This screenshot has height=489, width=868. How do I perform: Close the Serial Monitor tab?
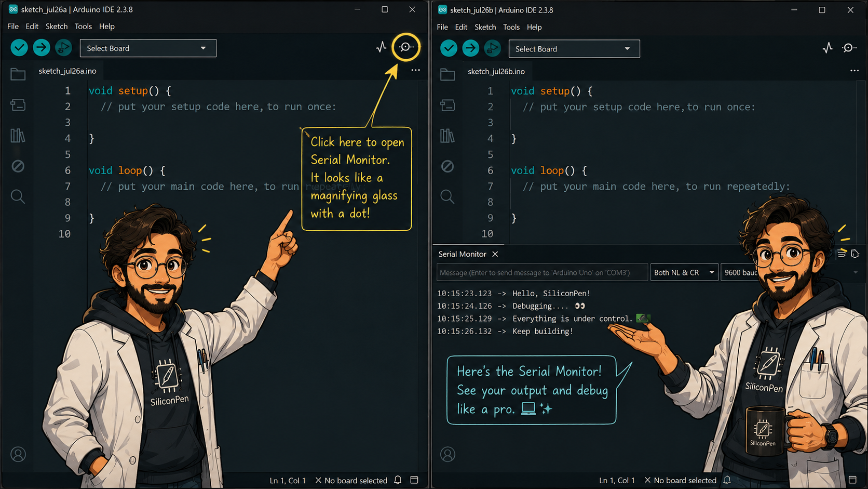[495, 254]
